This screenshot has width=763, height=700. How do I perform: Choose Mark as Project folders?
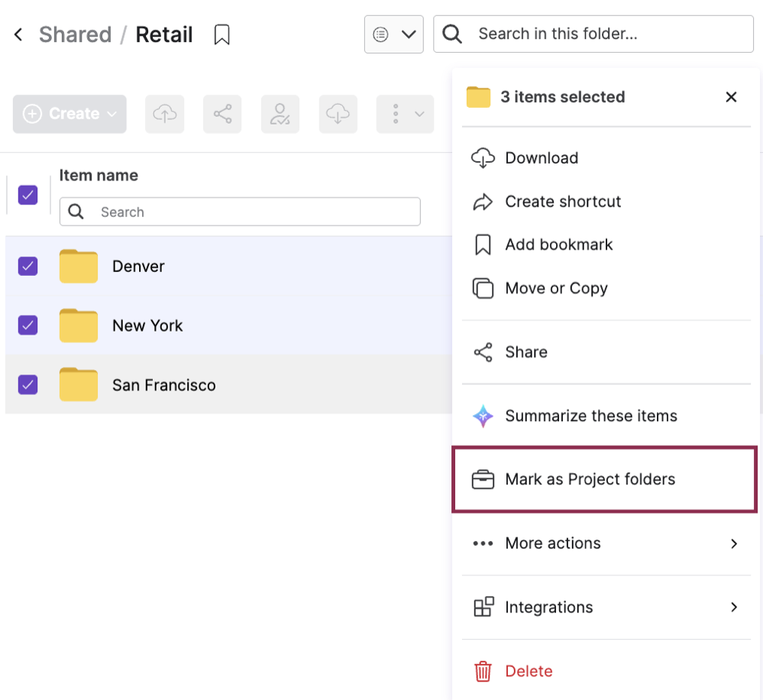[590, 480]
